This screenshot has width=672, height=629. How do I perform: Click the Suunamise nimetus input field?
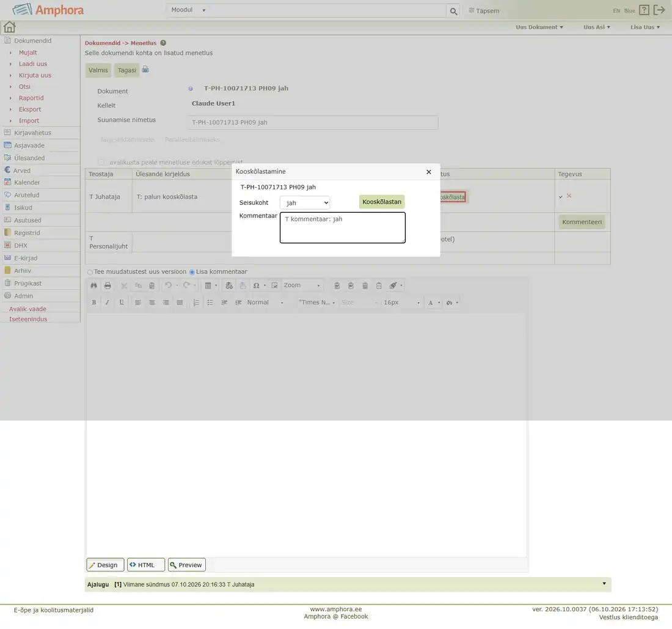click(313, 122)
